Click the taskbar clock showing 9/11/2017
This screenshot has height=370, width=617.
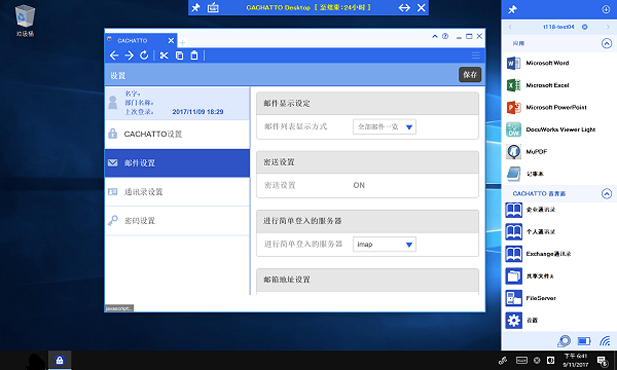click(575, 360)
